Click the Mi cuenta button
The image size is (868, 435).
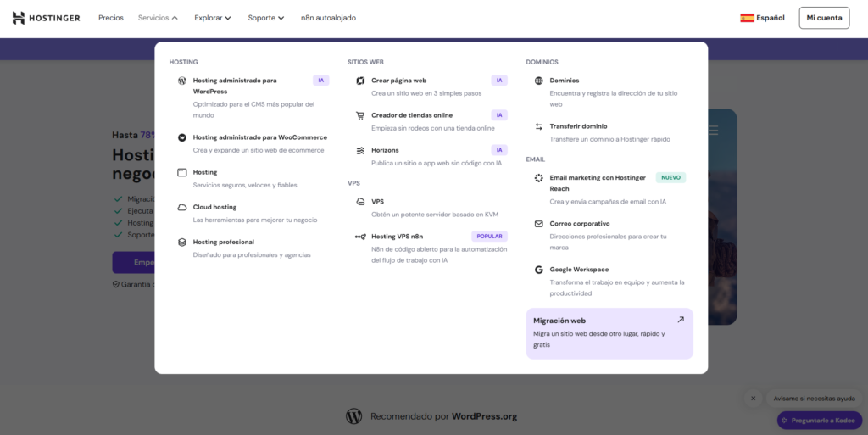tap(823, 18)
